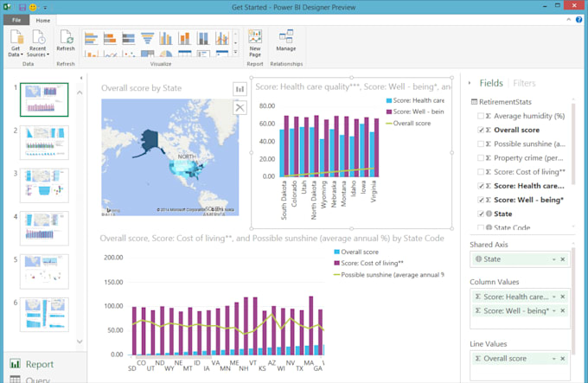Insert a funnel chart visual
The height and width of the screenshot is (383, 588).
click(x=147, y=38)
